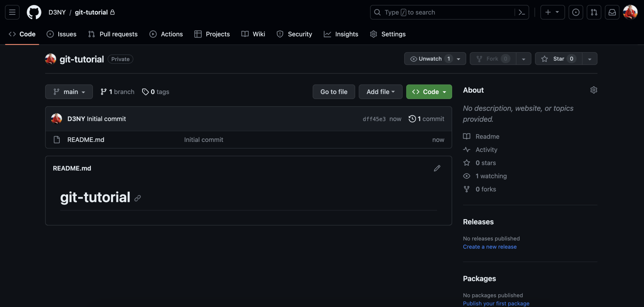Click the GitHub logo icon

point(34,12)
